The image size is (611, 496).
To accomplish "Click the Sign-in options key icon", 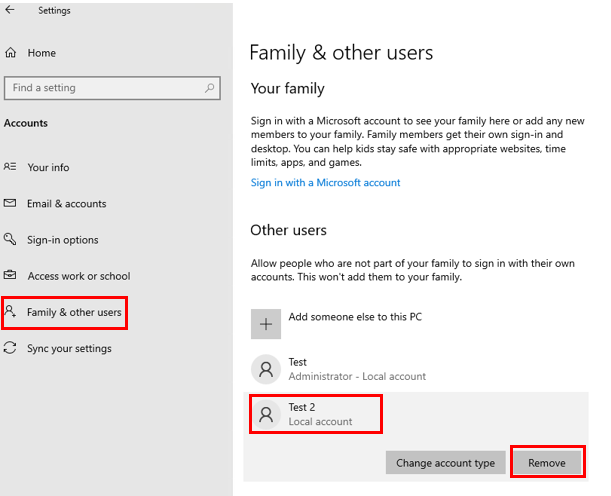I will point(10,239).
